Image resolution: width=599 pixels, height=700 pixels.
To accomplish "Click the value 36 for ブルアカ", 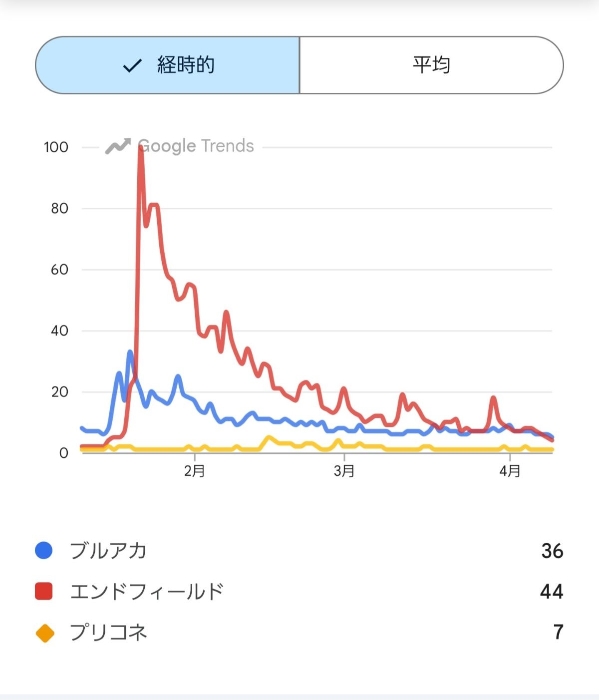I will [552, 551].
